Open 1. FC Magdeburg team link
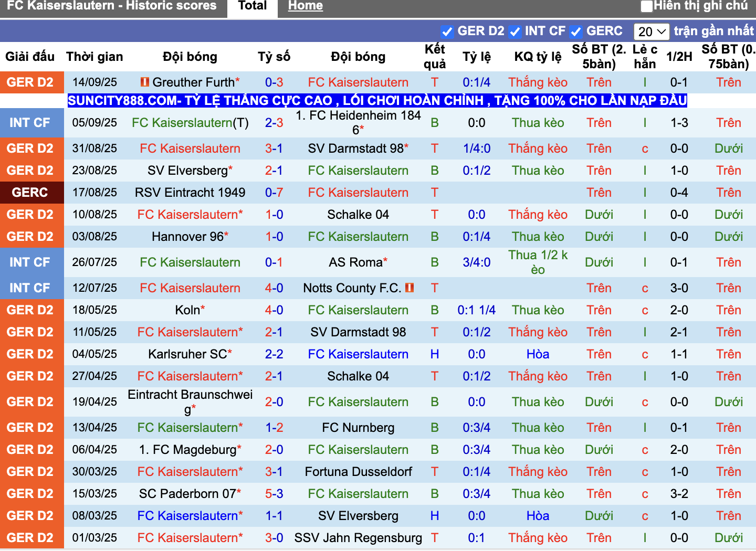 pos(187,450)
